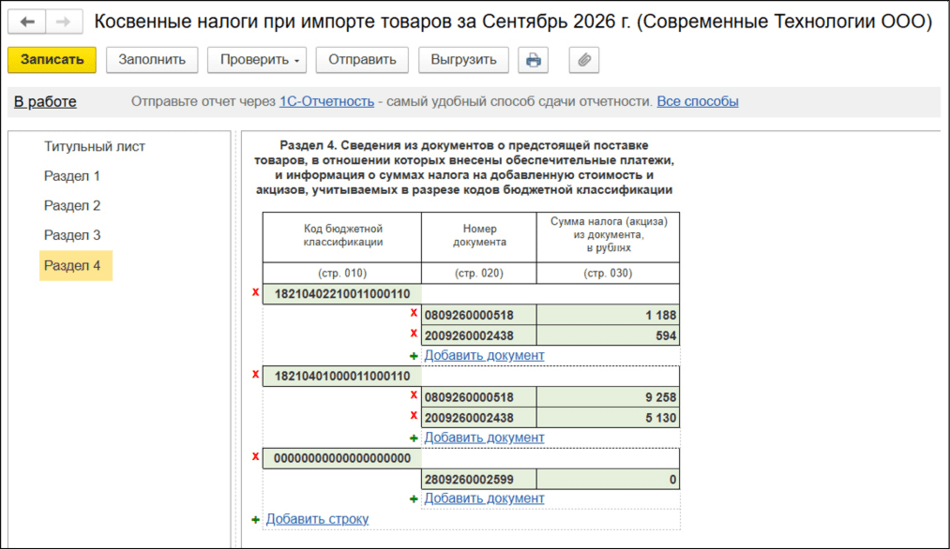Viewport: 950px width, 549px height.
Task: Open the 1С-Отчетность link
Action: pyautogui.click(x=327, y=102)
